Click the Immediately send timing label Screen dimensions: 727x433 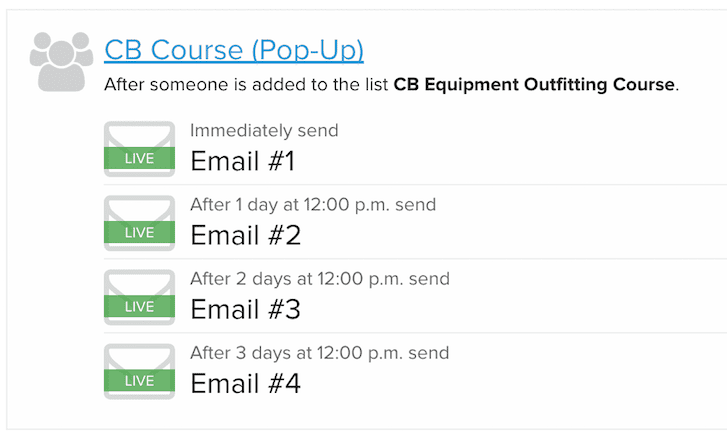coord(264,131)
